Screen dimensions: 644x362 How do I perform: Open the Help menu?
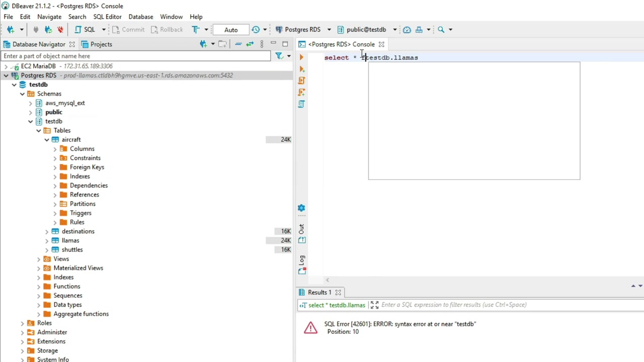click(x=196, y=17)
